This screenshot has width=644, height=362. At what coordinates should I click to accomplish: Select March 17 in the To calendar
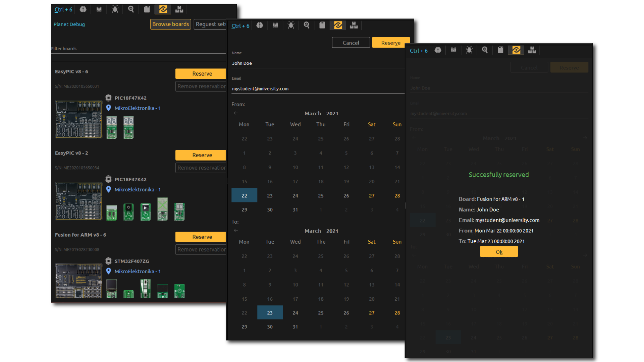(295, 299)
